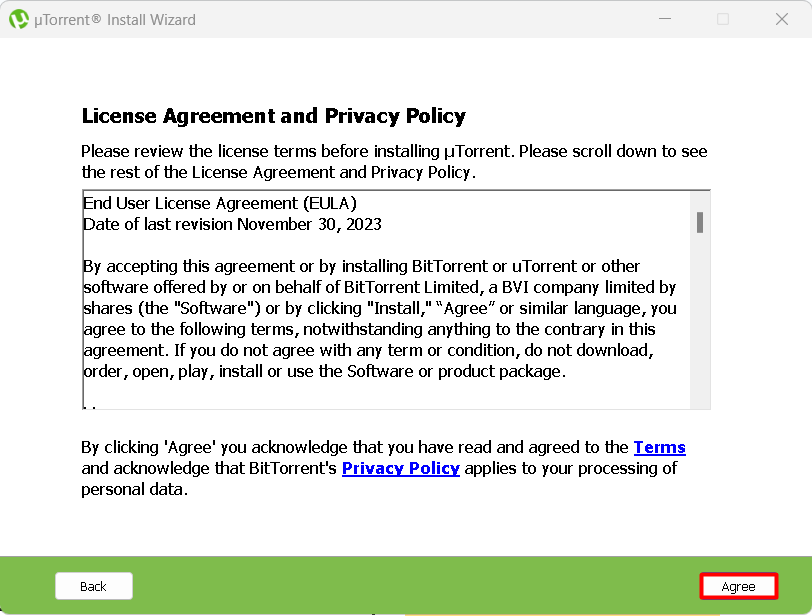
Task: Click the µTorrent logo in title bar
Action: pyautogui.click(x=19, y=20)
